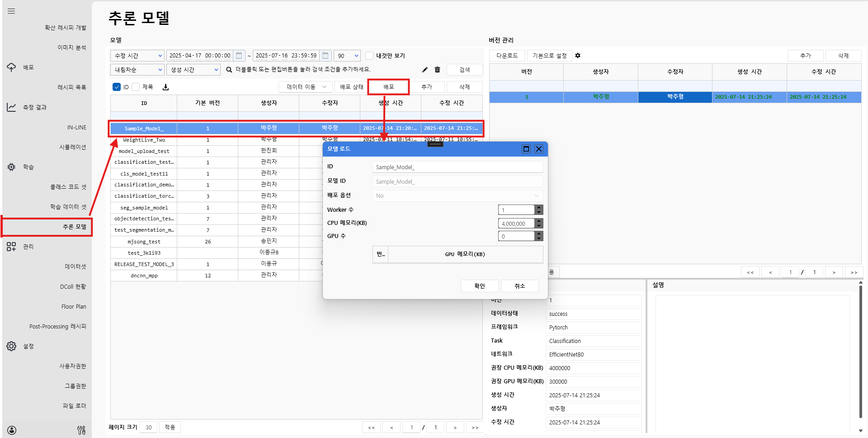Image resolution: width=868 pixels, height=438 pixels.
Task: Click the trash icon to clear search conditions
Action: (x=437, y=70)
